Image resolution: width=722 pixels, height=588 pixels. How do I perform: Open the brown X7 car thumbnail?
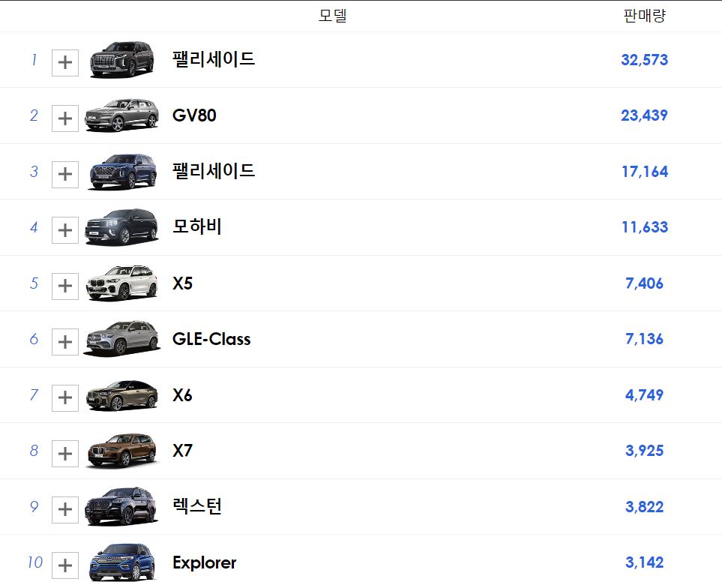pyautogui.click(x=121, y=451)
